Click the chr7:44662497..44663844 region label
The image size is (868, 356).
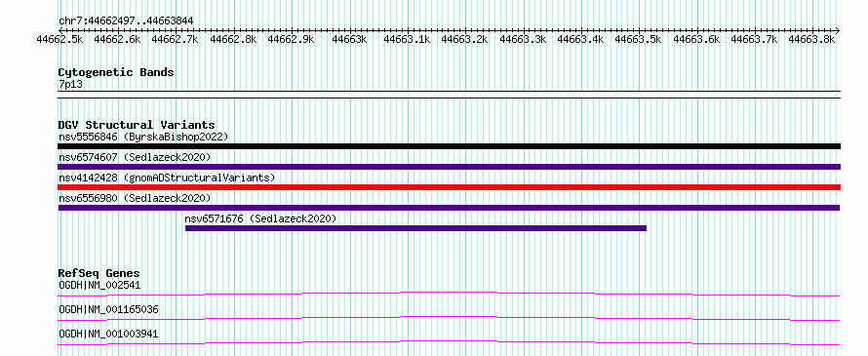(x=126, y=20)
